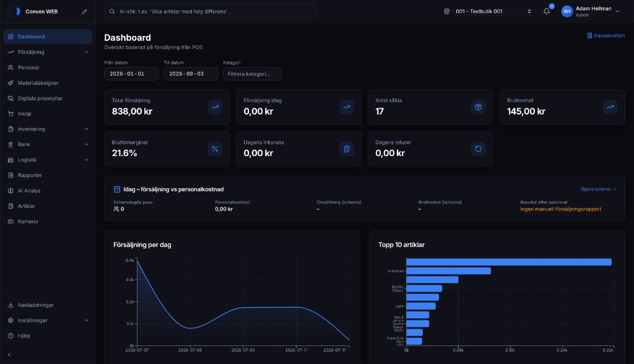The image size is (634, 364).
Task: Click the Adam Hellman user name
Action: point(593,9)
